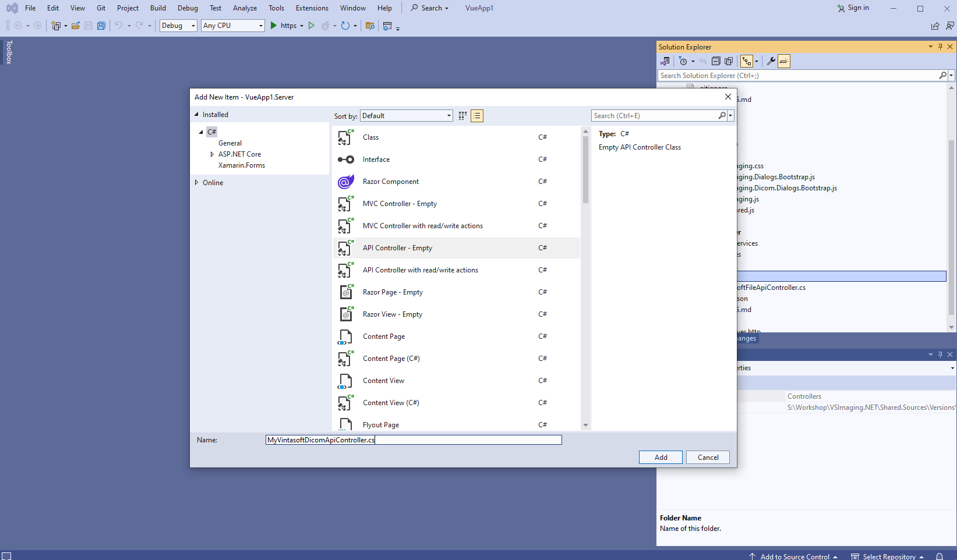Toggle the Preview Selected Items button

click(784, 61)
